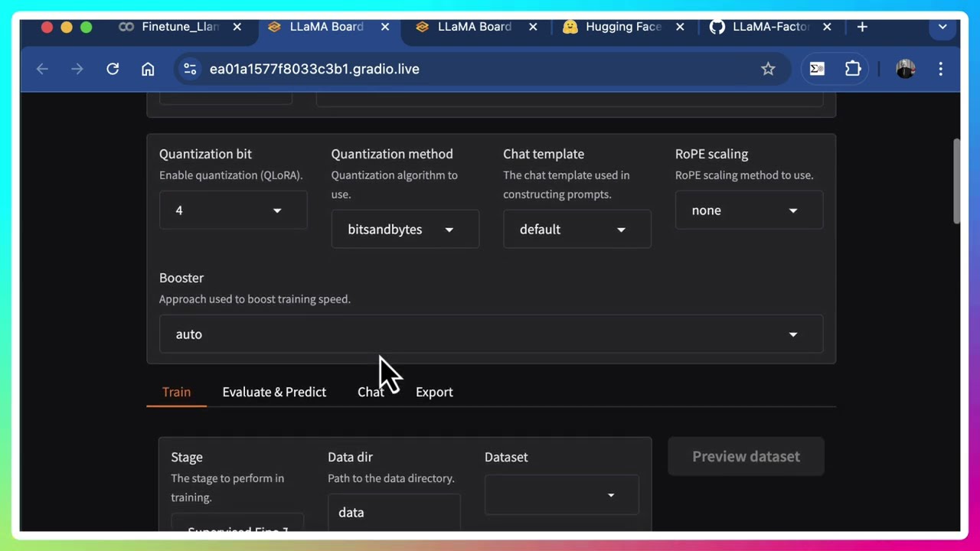Open the Quantization bit dropdown
This screenshot has height=551, width=980.
(233, 210)
